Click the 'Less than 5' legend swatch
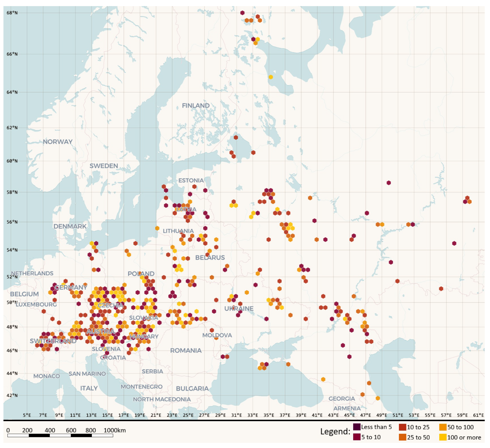 (357, 427)
